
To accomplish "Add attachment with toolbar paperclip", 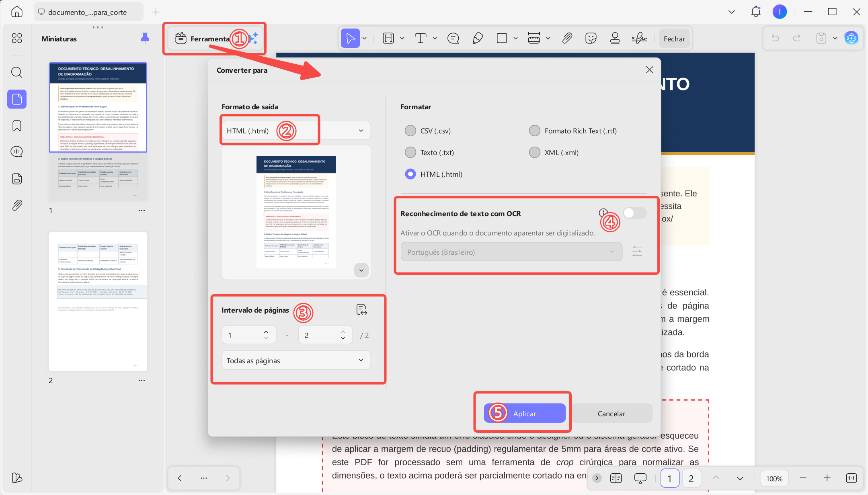I will (x=567, y=39).
